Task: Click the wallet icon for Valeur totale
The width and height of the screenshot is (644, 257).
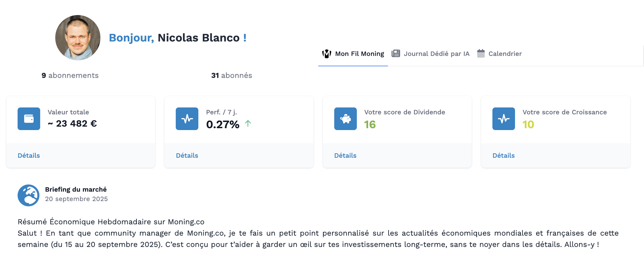Action: click(29, 119)
